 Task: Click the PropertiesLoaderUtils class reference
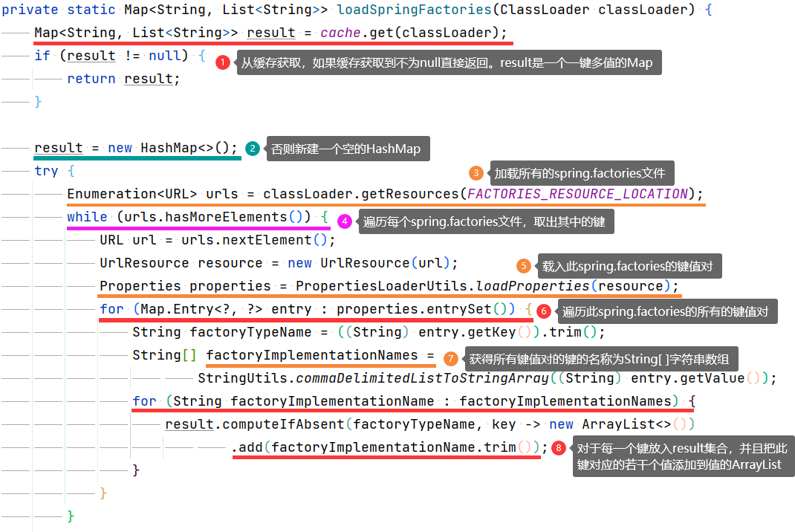coord(382,286)
